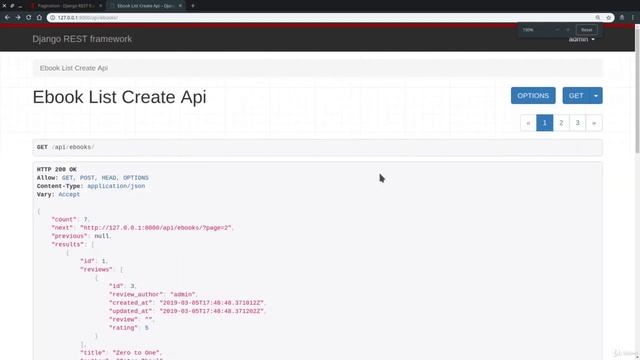Switch to the Pagination Django REST tab
The width and height of the screenshot is (640, 360).
click(65, 6)
